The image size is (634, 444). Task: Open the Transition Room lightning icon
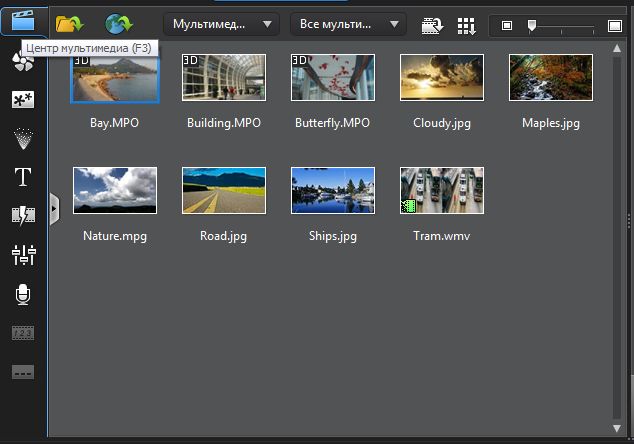point(22,215)
